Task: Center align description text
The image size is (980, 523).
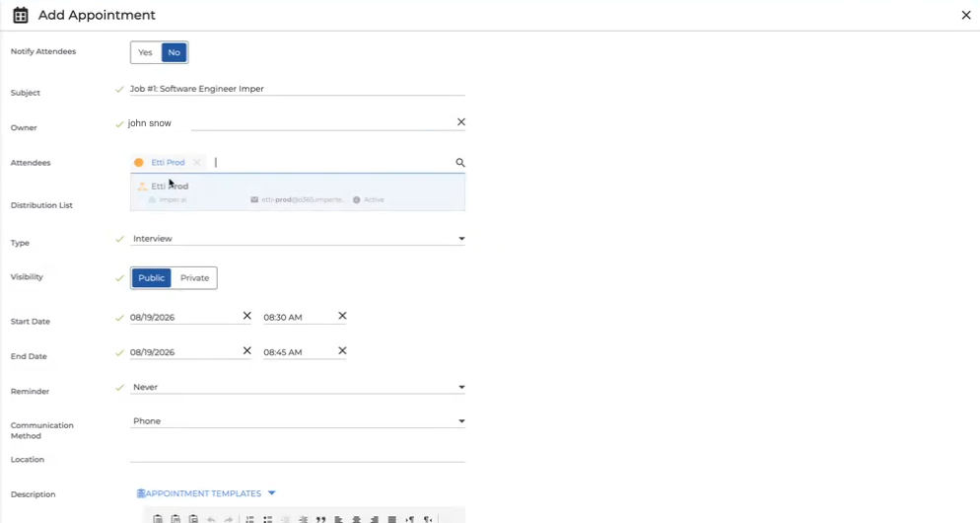Action: click(356, 519)
